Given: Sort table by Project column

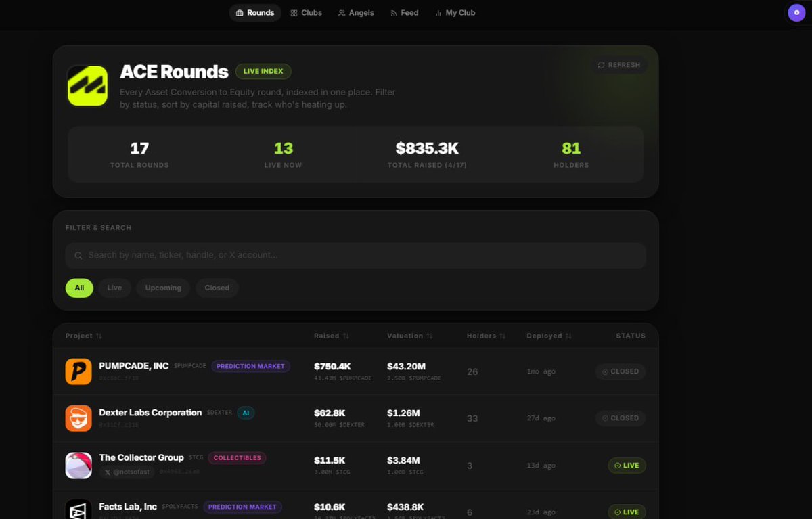Looking at the screenshot, I should pos(84,336).
